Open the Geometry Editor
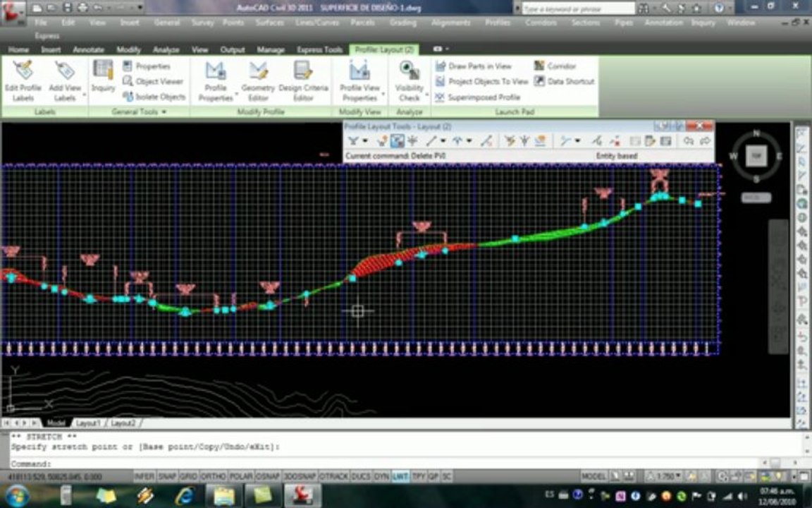 [258, 81]
